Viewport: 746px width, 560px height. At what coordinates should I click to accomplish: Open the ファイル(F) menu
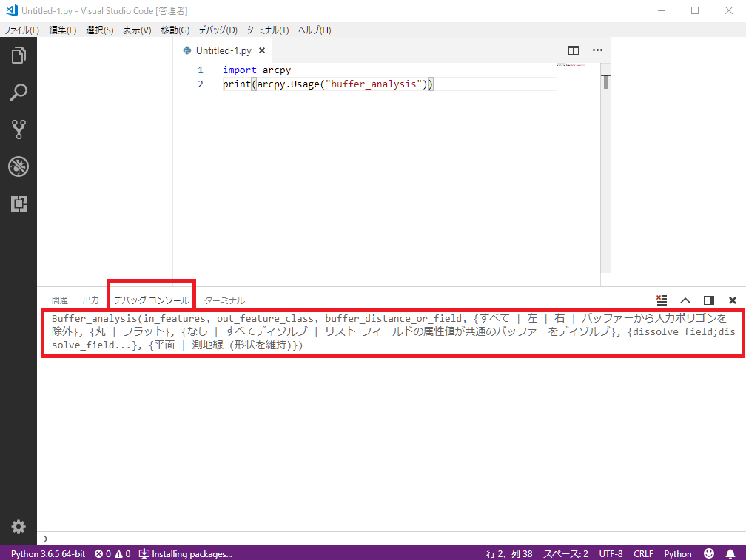21,30
